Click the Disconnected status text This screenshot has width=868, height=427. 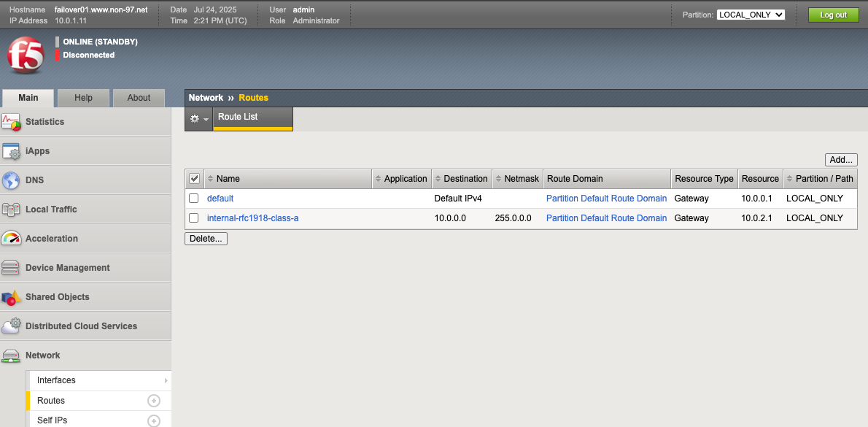pos(88,55)
